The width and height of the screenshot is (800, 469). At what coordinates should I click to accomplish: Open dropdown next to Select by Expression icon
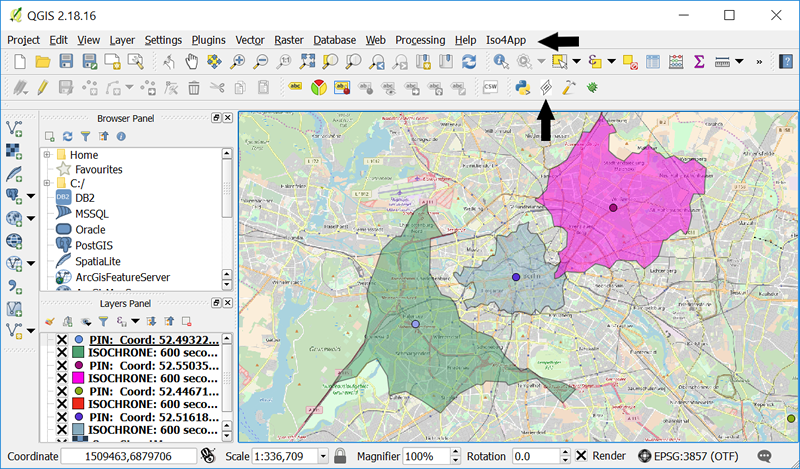coord(611,62)
